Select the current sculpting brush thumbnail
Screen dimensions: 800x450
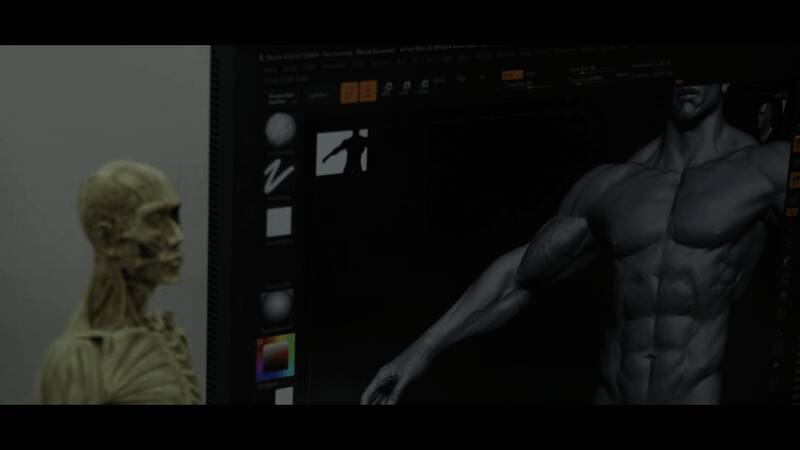280,129
